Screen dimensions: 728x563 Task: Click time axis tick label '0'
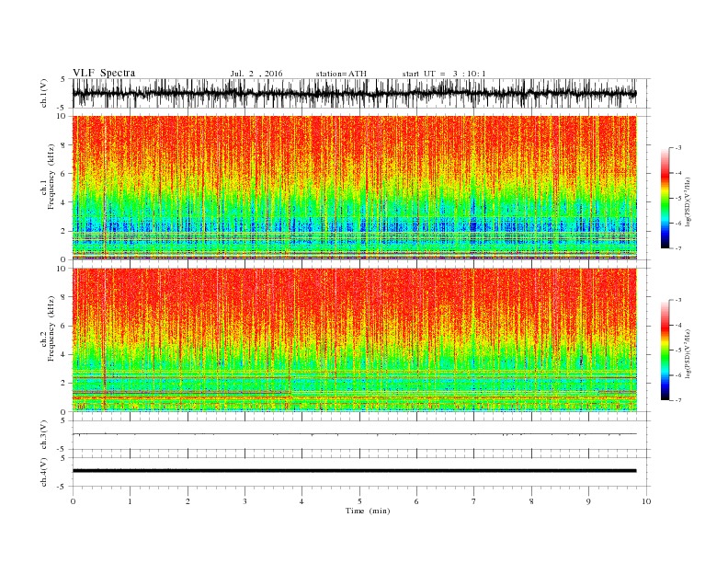[x=73, y=501]
